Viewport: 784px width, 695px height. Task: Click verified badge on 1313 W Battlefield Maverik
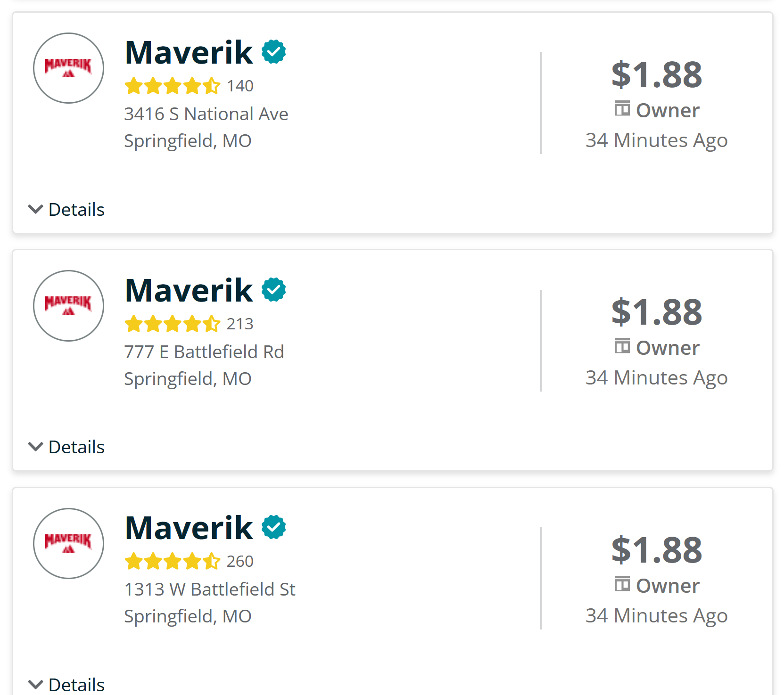pos(273,527)
